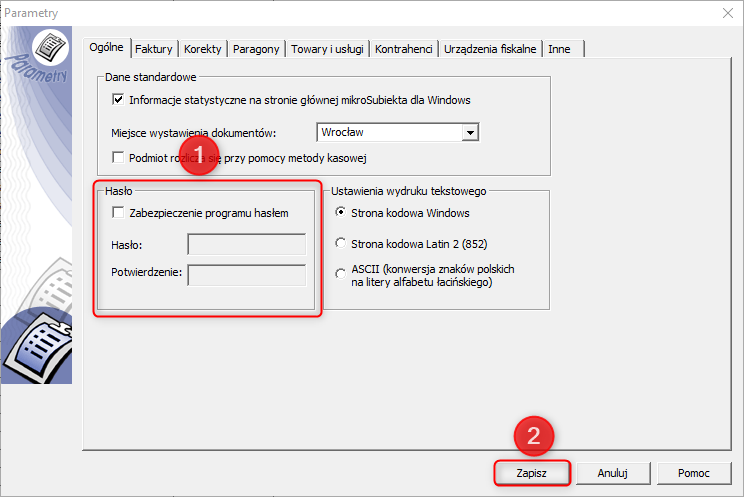The height and width of the screenshot is (497, 744).
Task: Switch to Urządzenia fiskalne tab
Action: (x=490, y=49)
